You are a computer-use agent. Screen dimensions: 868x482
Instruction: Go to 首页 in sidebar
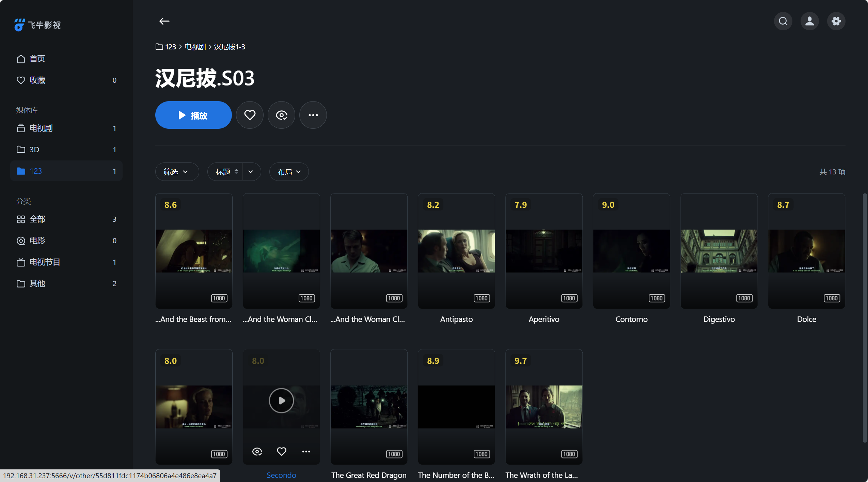pyautogui.click(x=37, y=59)
